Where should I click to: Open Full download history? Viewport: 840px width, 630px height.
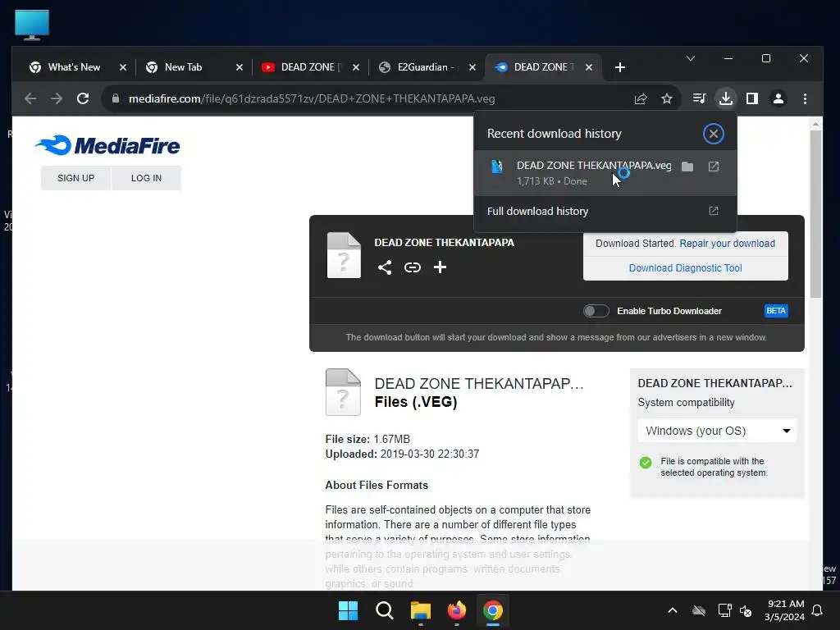[x=605, y=211]
